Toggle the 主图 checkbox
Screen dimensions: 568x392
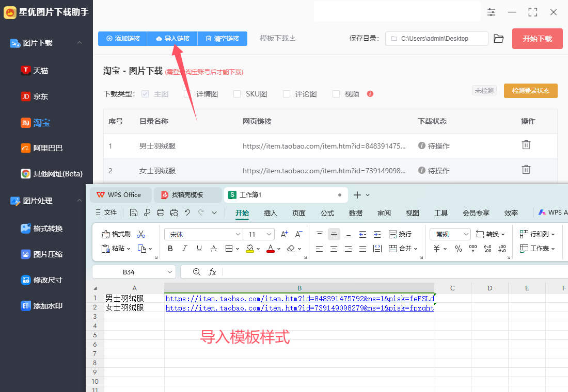coord(145,94)
